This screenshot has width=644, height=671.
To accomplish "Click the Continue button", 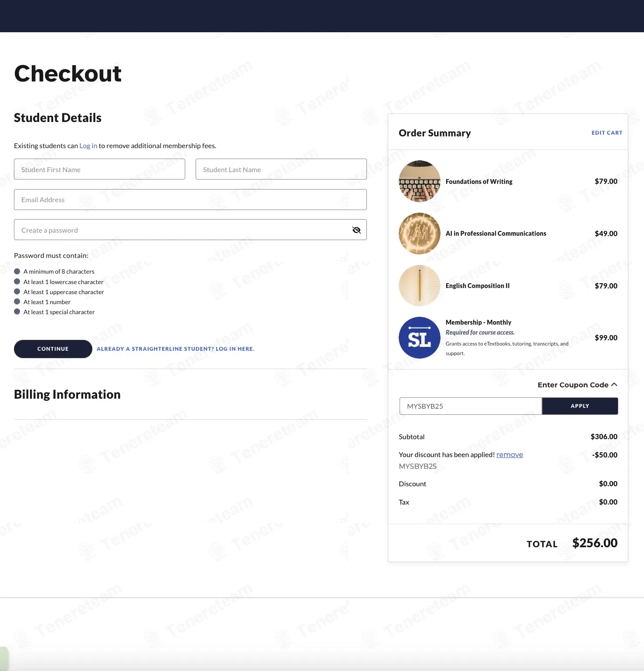I will [x=53, y=349].
